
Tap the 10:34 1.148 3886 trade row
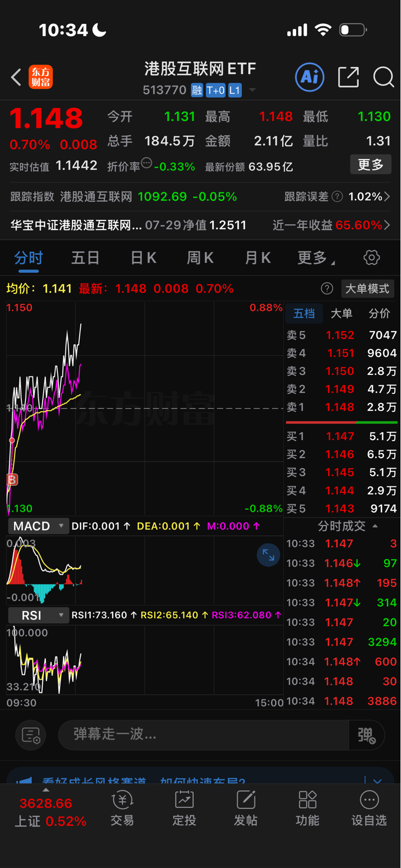342,701
